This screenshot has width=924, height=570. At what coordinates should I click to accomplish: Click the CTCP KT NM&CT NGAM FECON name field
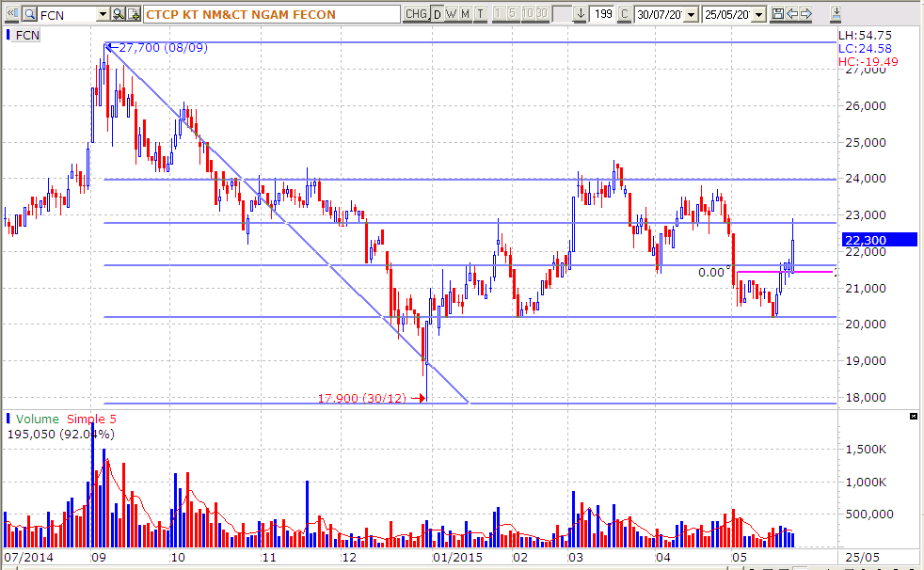click(x=272, y=14)
